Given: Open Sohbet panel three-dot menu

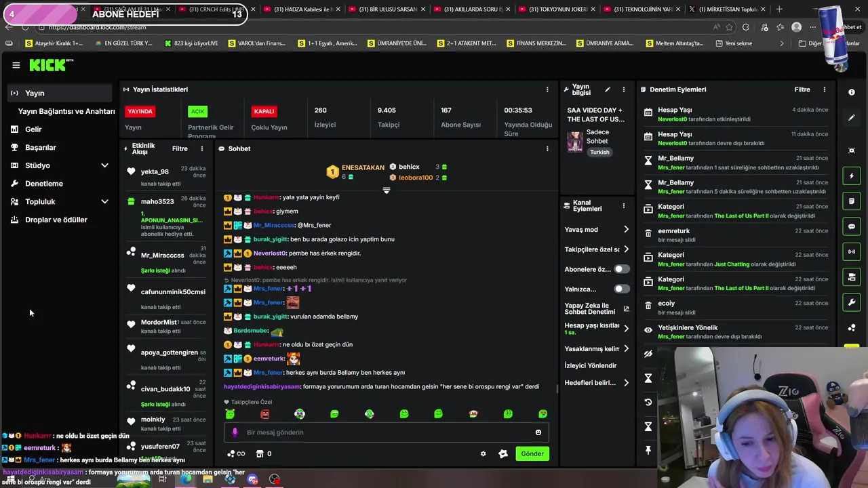Looking at the screenshot, I should tap(547, 148).
